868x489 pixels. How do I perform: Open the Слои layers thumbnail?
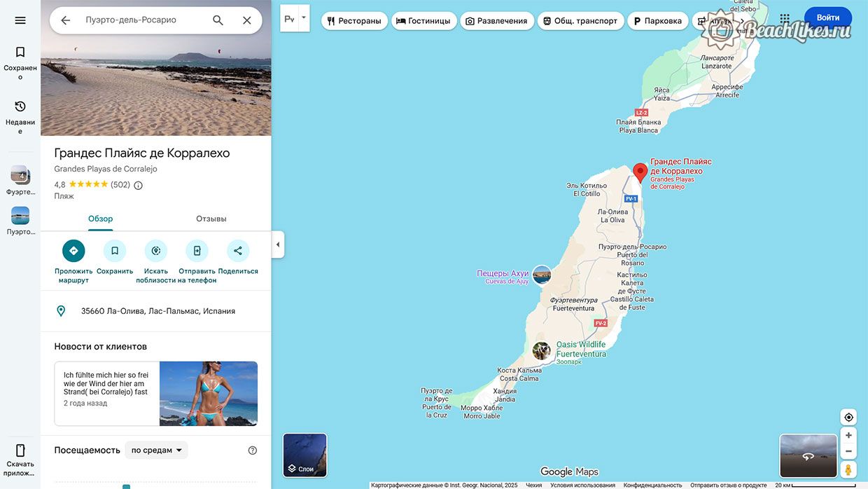click(x=305, y=455)
